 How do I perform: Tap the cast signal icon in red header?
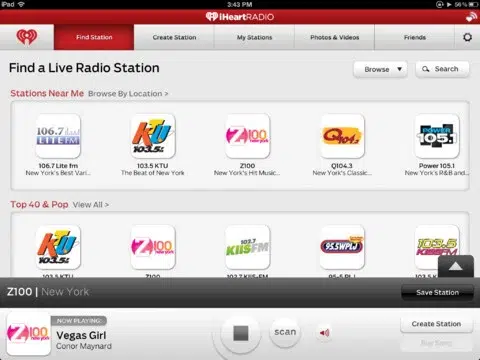471,17
